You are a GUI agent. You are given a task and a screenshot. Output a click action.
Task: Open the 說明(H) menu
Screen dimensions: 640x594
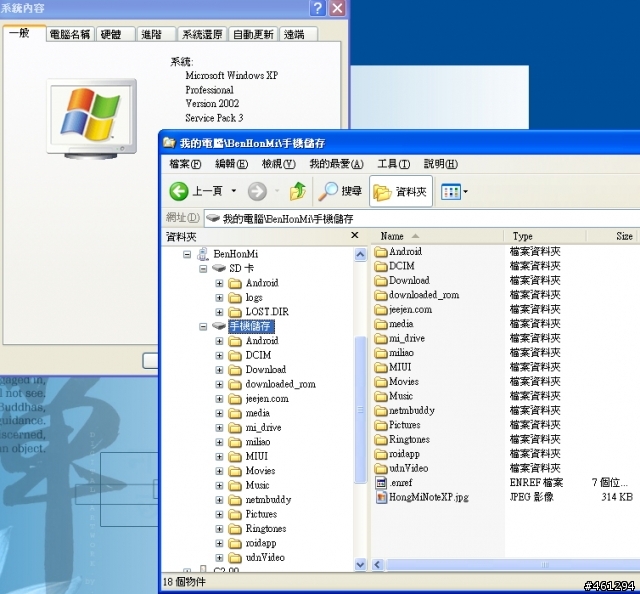click(441, 164)
